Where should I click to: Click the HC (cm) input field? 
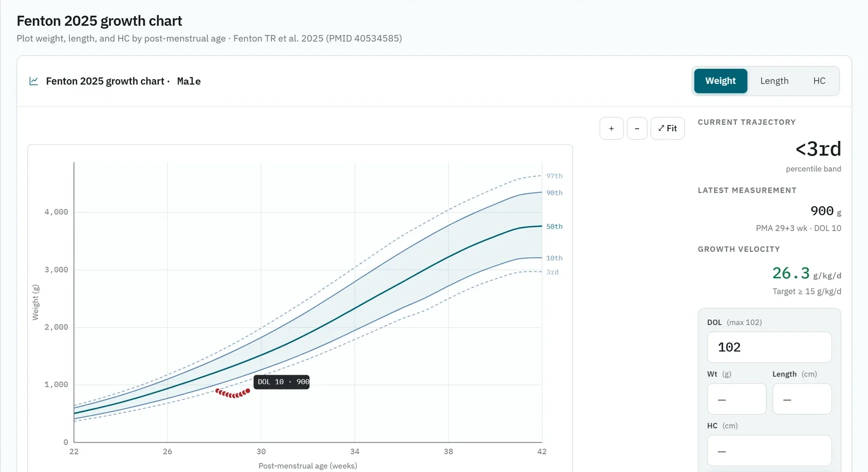click(x=769, y=450)
